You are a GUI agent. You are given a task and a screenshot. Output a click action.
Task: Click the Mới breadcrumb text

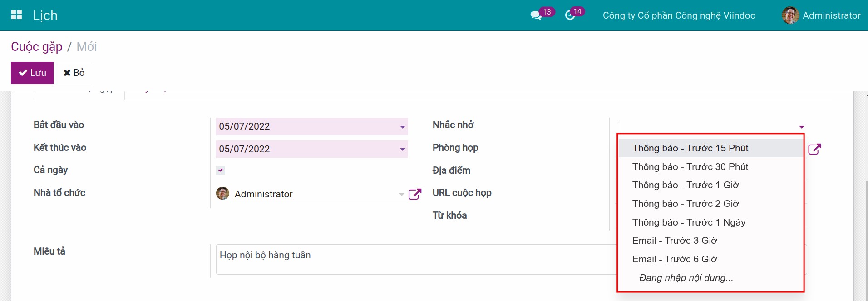pos(87,47)
